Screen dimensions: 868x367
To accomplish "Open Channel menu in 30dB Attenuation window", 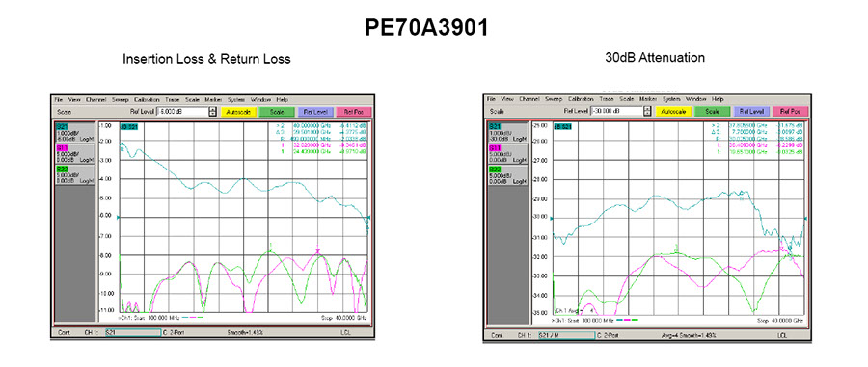I will point(529,99).
